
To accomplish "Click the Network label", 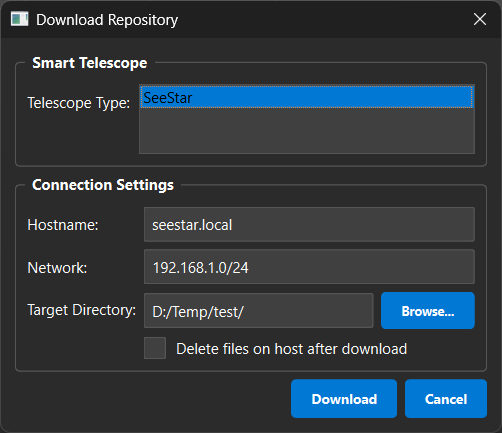I will tap(57, 267).
